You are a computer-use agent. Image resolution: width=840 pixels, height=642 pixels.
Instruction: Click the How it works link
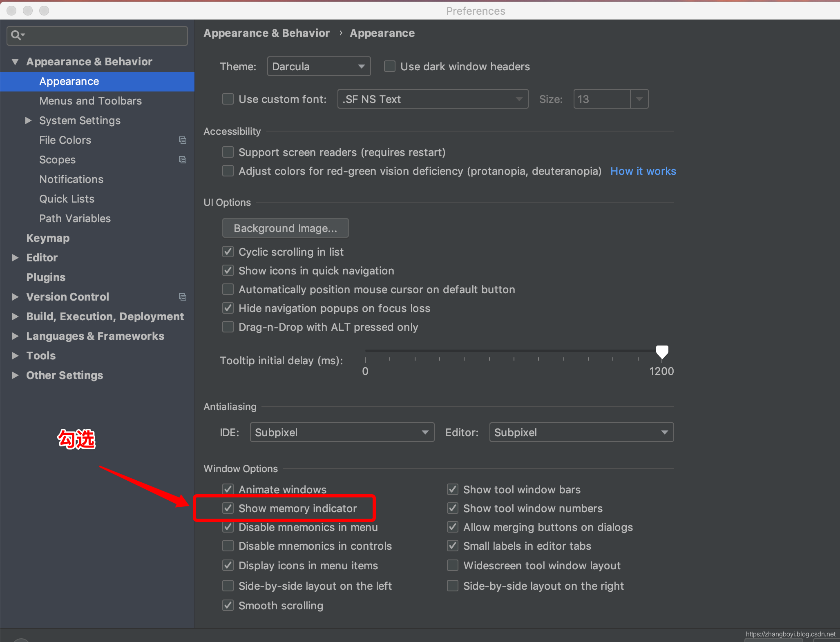(x=643, y=171)
